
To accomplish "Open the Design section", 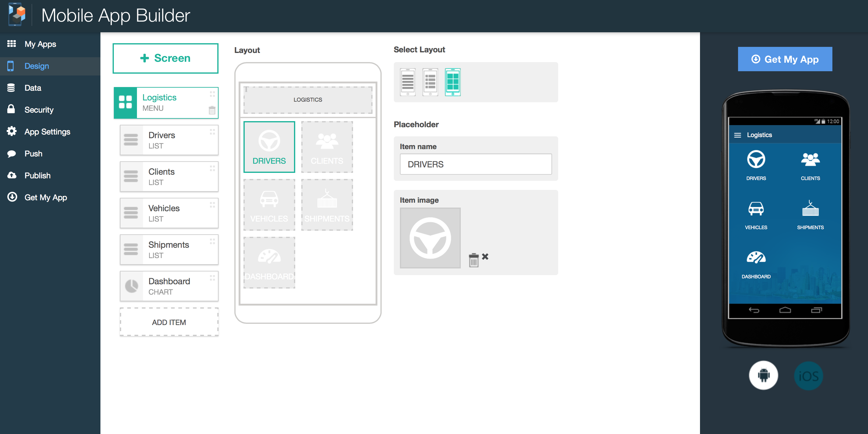I will click(37, 66).
